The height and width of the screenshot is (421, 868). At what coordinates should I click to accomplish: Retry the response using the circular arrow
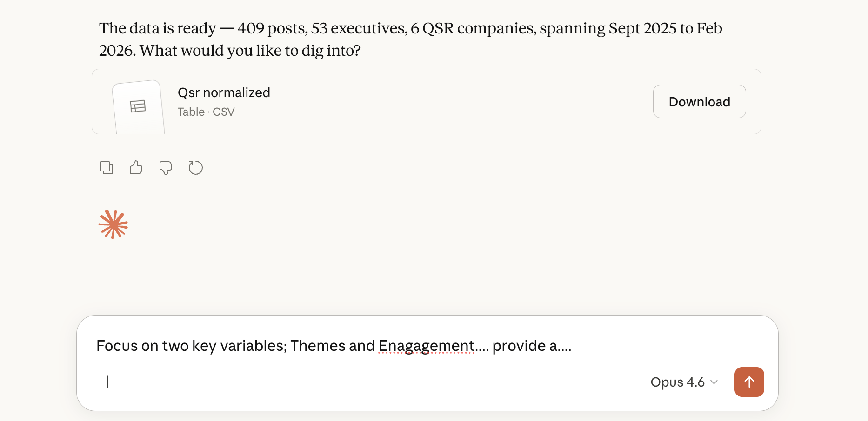pyautogui.click(x=195, y=168)
